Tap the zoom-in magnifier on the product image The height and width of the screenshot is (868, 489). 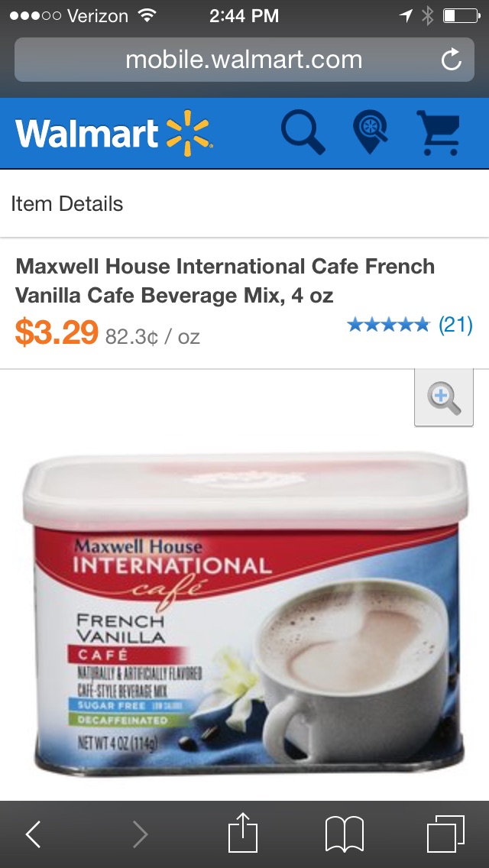(444, 397)
